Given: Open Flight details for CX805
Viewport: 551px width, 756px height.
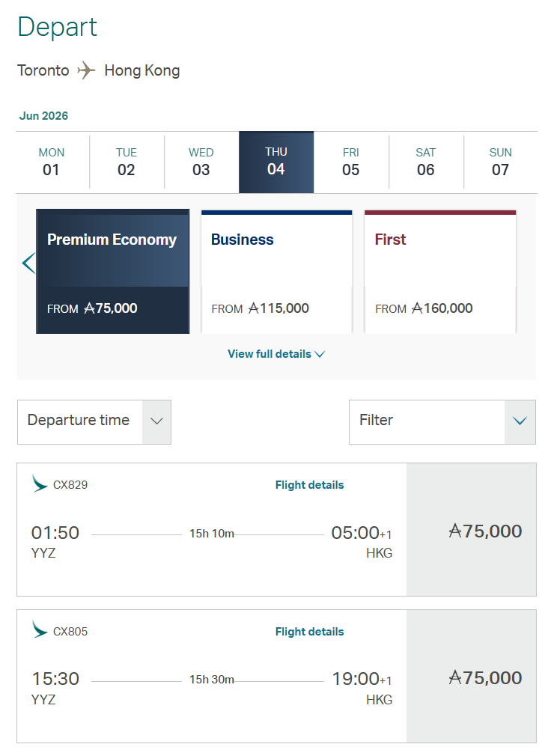Looking at the screenshot, I should click(x=309, y=632).
